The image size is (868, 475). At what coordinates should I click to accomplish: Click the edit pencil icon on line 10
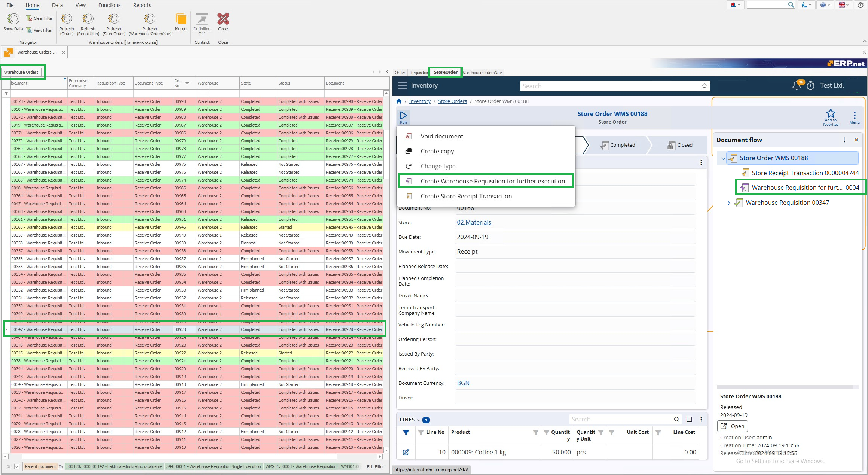coord(406,452)
